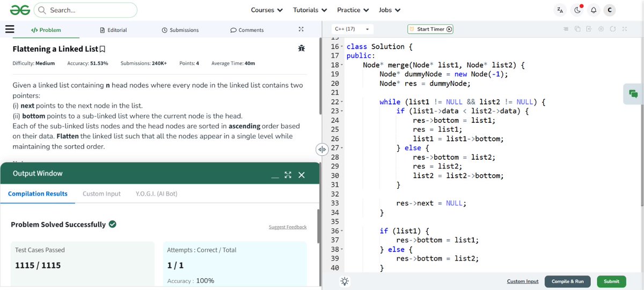This screenshot has width=644, height=290.
Task: Click the Compile & Run button
Action: tap(567, 281)
